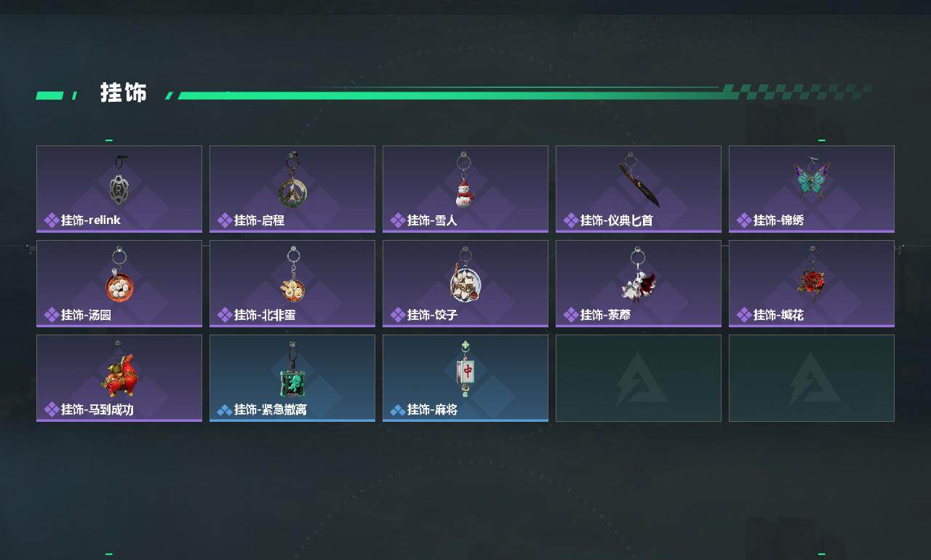The width and height of the screenshot is (931, 560).
Task: Choose the green skull charm 挂饰-紧急撤离
Action: click(x=292, y=370)
